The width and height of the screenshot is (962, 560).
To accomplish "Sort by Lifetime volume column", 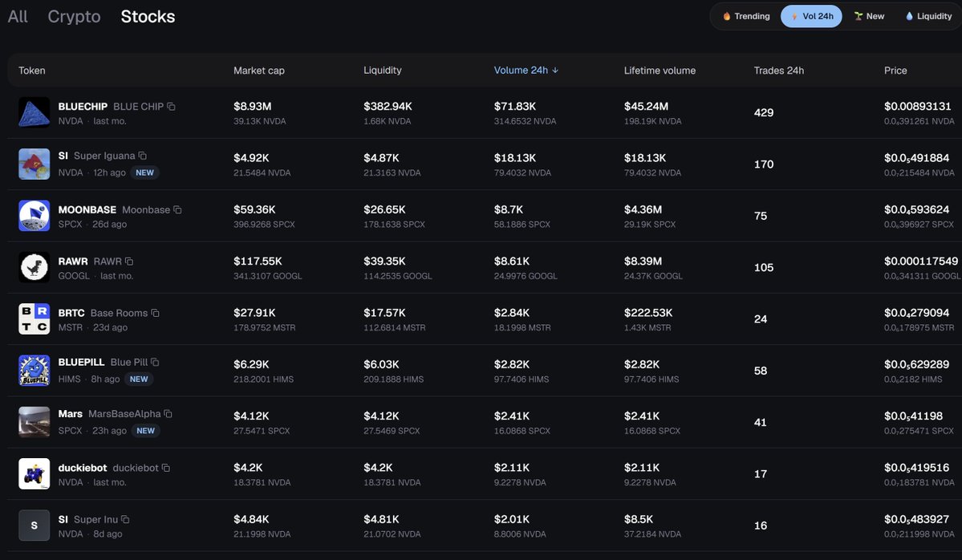I will click(x=660, y=71).
